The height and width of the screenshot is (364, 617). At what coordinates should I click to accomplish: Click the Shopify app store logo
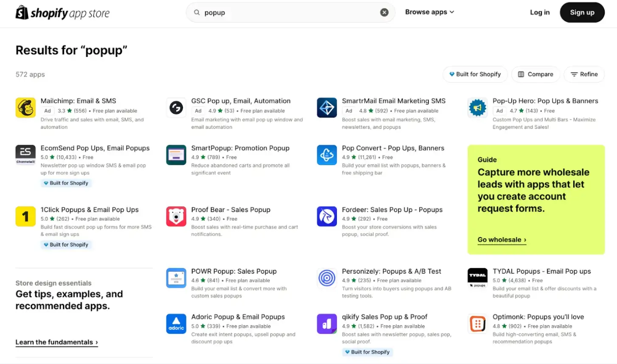click(62, 12)
